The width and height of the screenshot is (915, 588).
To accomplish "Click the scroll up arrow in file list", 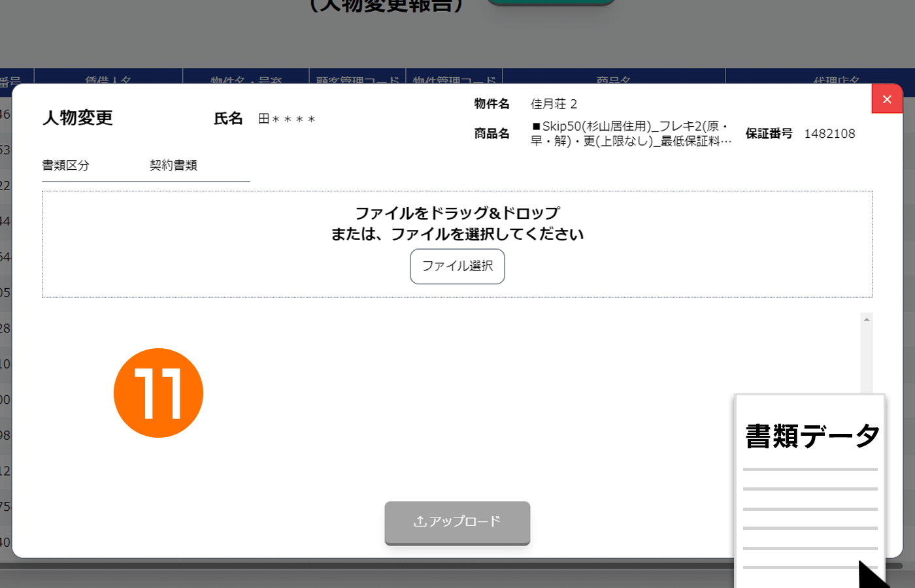I will [867, 319].
